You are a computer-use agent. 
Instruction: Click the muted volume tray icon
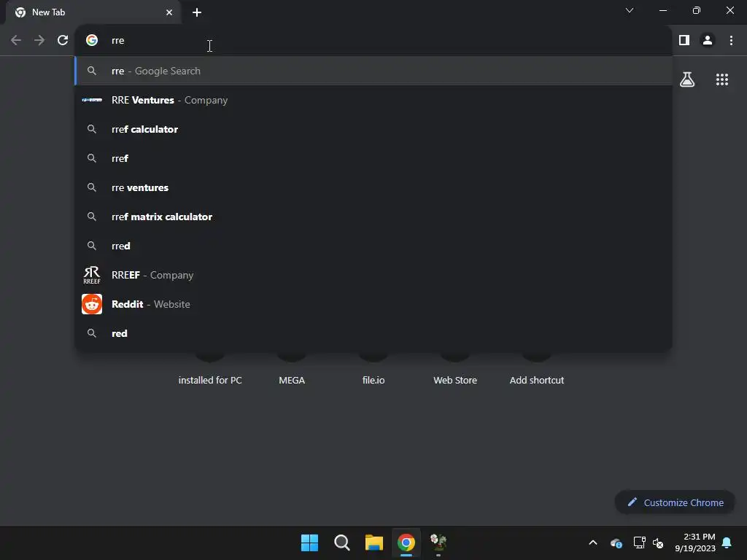pos(658,542)
